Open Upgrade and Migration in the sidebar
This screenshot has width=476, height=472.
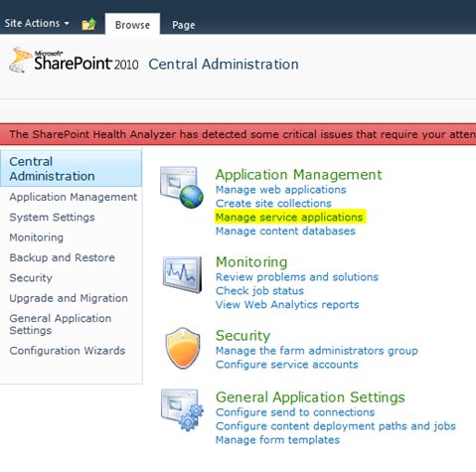(69, 298)
